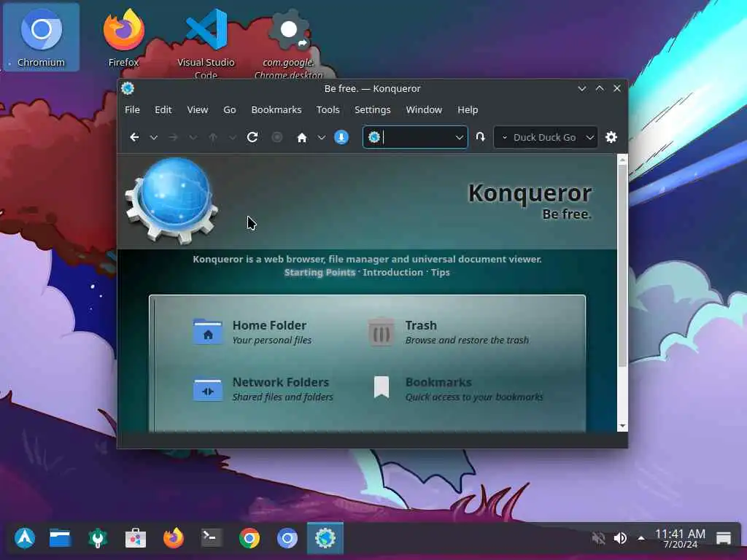Select Konqueror task in taskbar
This screenshot has width=747, height=560.
point(325,538)
